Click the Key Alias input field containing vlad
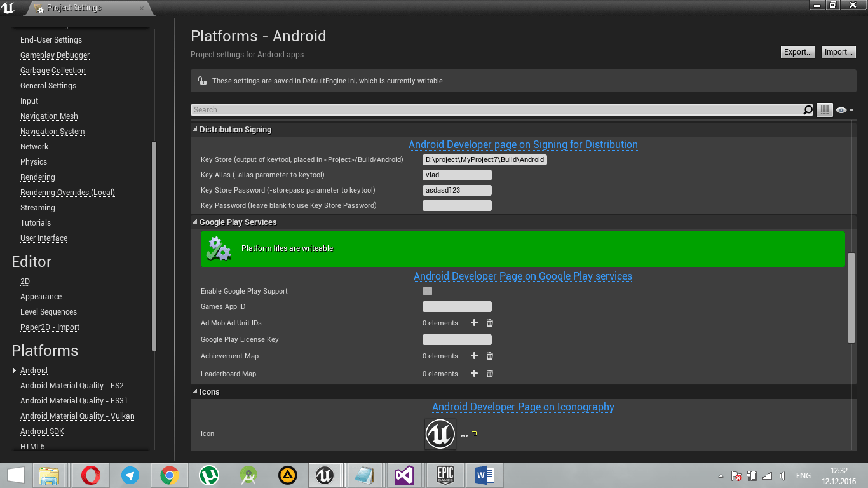This screenshot has height=488, width=868. (x=457, y=175)
